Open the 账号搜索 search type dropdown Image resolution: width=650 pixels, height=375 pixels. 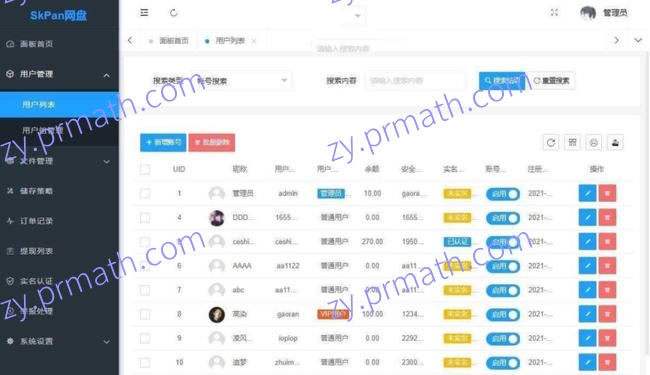pyautogui.click(x=242, y=81)
